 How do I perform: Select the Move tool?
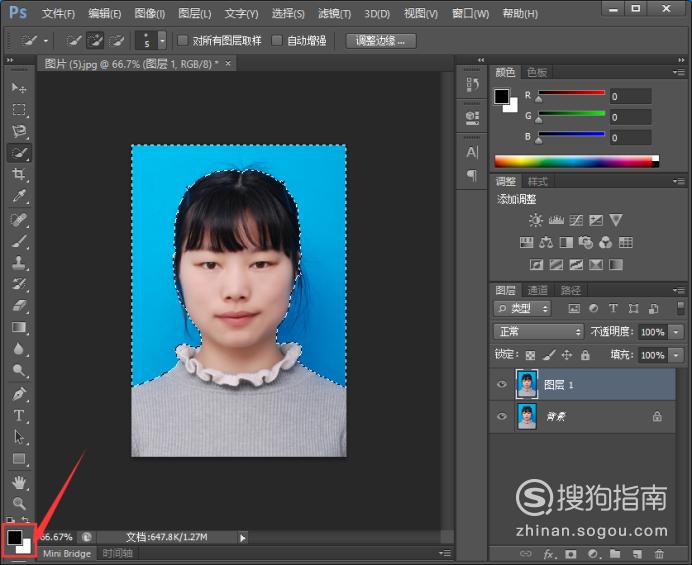[x=19, y=88]
